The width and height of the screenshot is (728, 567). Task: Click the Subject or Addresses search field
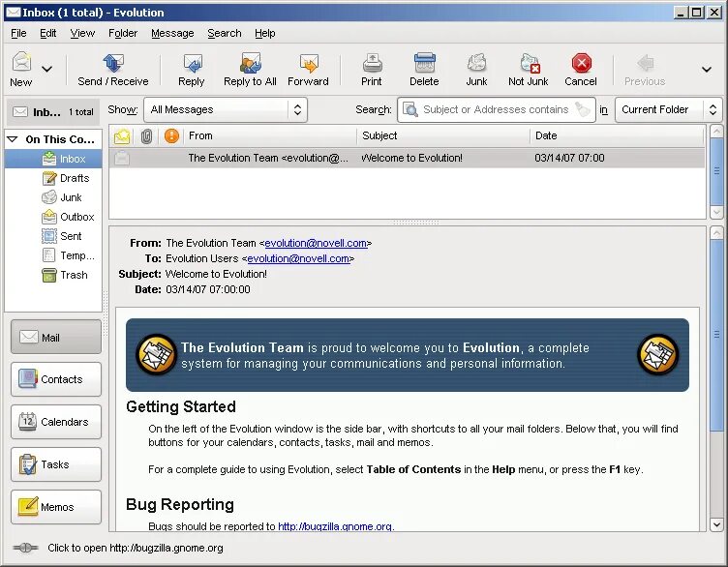(496, 109)
